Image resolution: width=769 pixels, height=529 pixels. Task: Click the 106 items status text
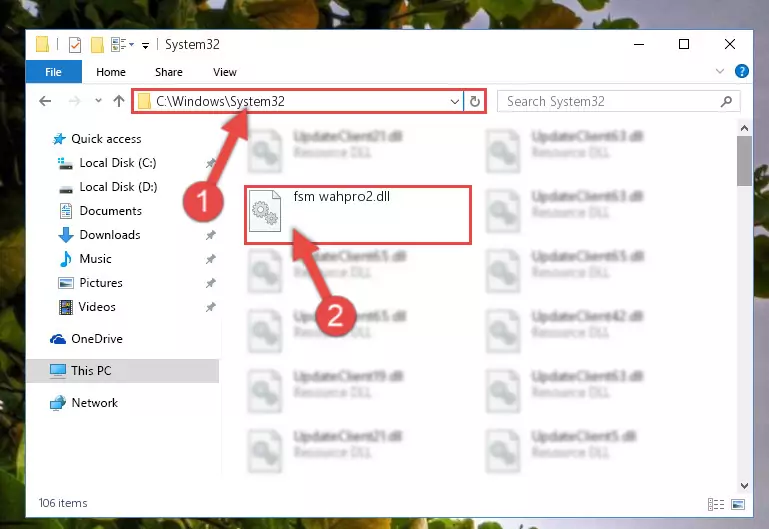coord(63,503)
